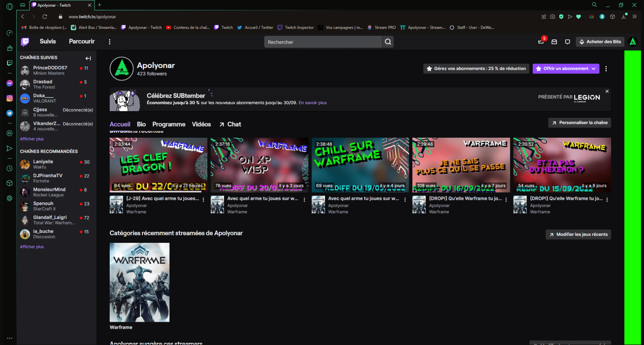Expand the Offrir un abonnement dropdown
The width and height of the screenshot is (644, 345).
593,69
